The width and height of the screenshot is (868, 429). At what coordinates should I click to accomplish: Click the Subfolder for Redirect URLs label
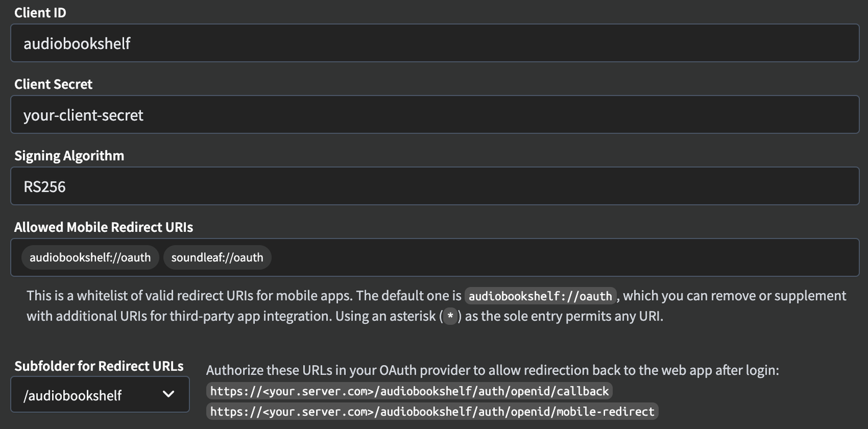[99, 366]
